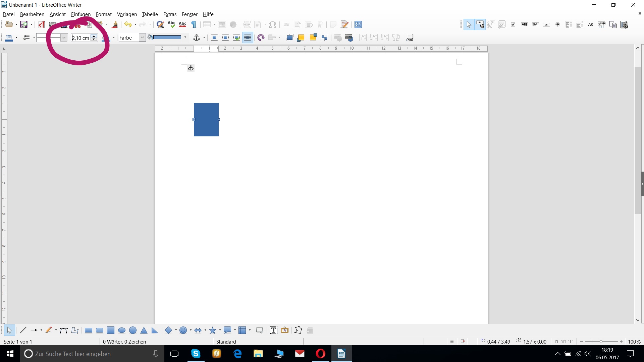Insert special character Omega icon
The width and height of the screenshot is (644, 362).
coord(273,24)
